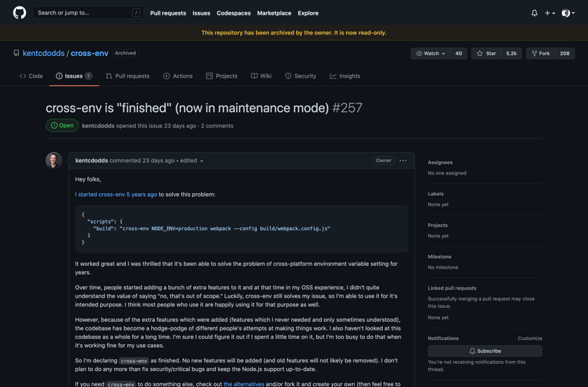This screenshot has height=387, width=588.
Task: Follow 'the alternatives' link
Action: click(x=244, y=384)
